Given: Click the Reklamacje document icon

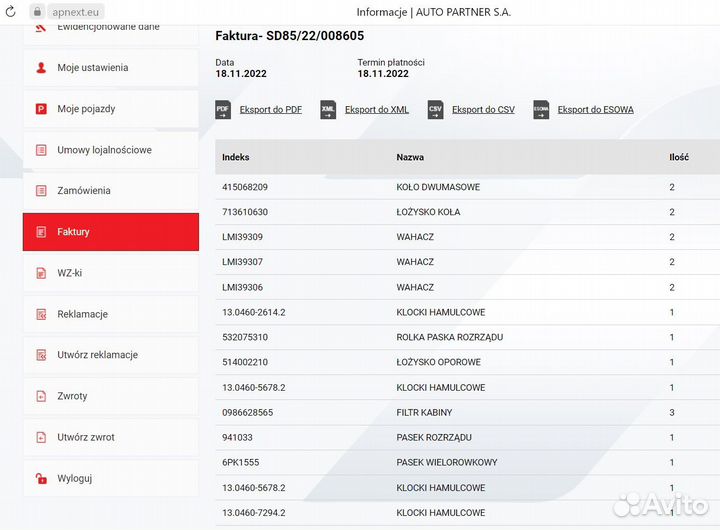Looking at the screenshot, I should [x=41, y=314].
